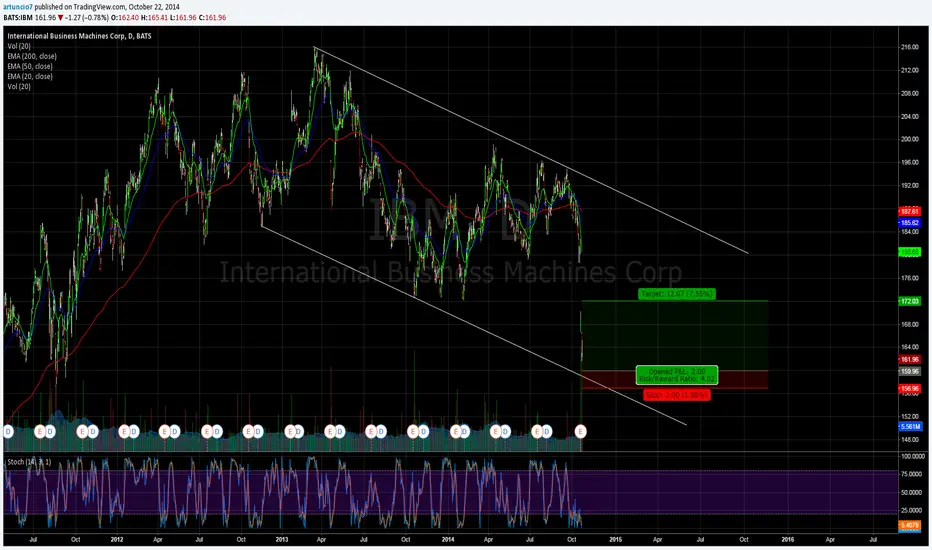This screenshot has height=550, width=932.
Task: Click the 2012 year label on time axis
Action: (x=116, y=540)
